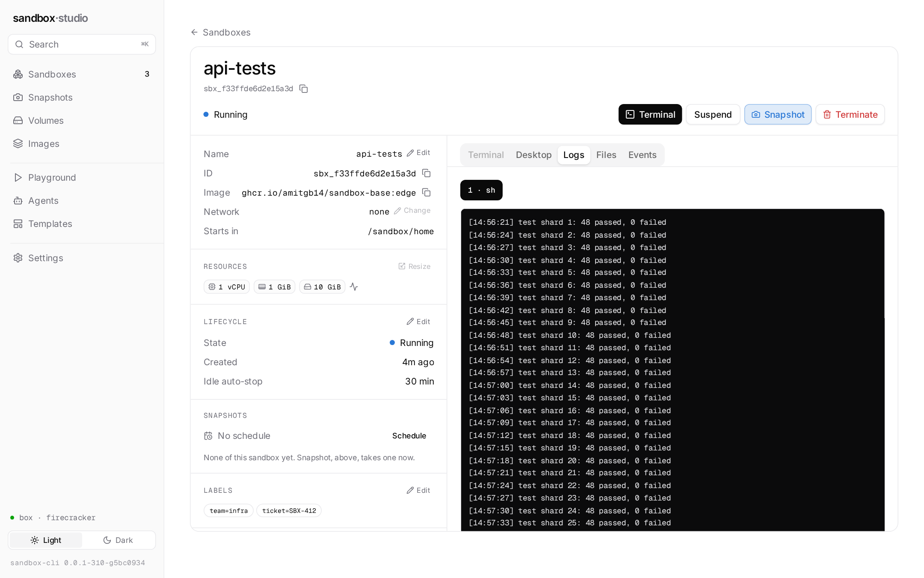Switch theme to Light mode
Screen dimensions: 924x578
[46, 540]
